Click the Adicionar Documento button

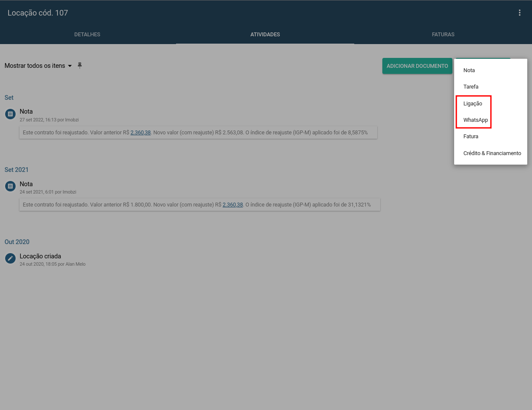pyautogui.click(x=417, y=66)
